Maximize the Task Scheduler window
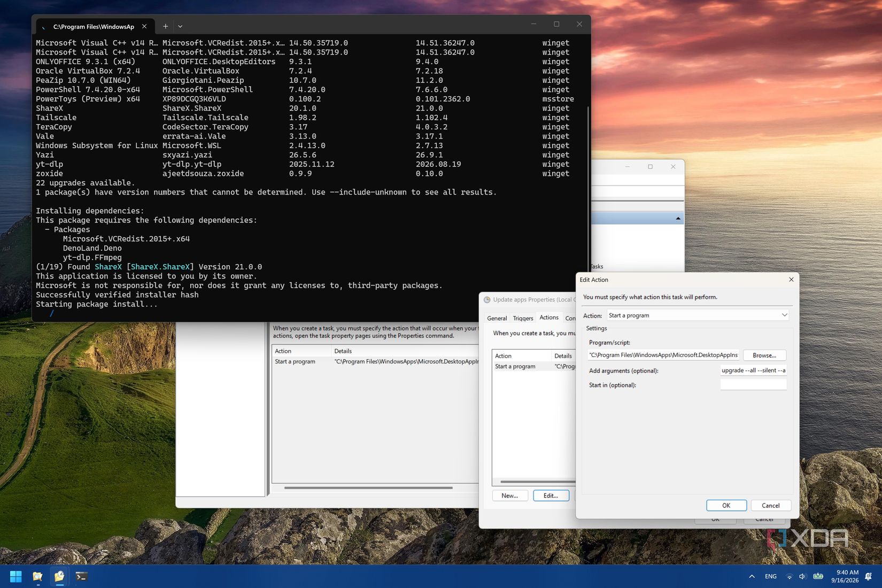The height and width of the screenshot is (588, 882). click(651, 167)
